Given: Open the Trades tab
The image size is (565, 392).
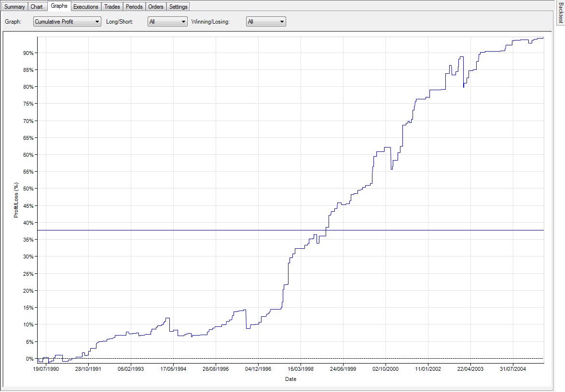Looking at the screenshot, I should click(112, 6).
